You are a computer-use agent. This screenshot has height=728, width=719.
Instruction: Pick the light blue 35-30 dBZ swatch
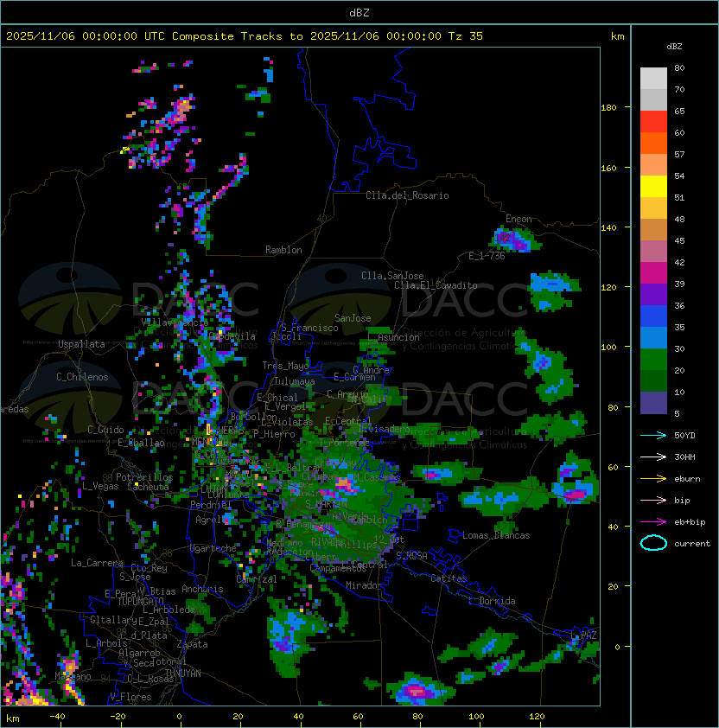point(653,338)
